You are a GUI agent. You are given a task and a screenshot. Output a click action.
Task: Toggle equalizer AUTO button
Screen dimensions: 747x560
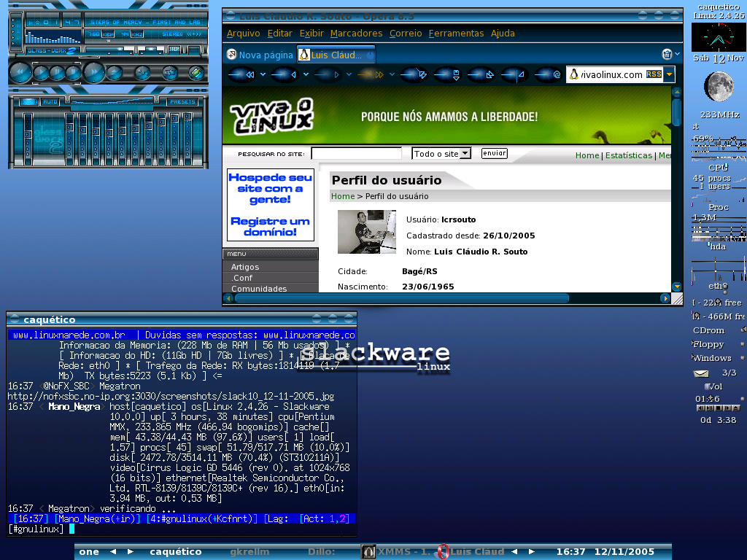tap(50, 101)
